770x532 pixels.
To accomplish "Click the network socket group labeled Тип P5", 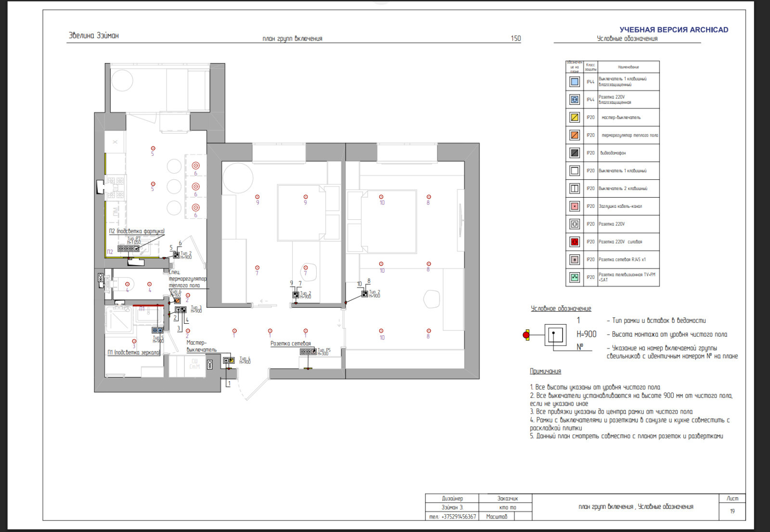I will click(308, 352).
